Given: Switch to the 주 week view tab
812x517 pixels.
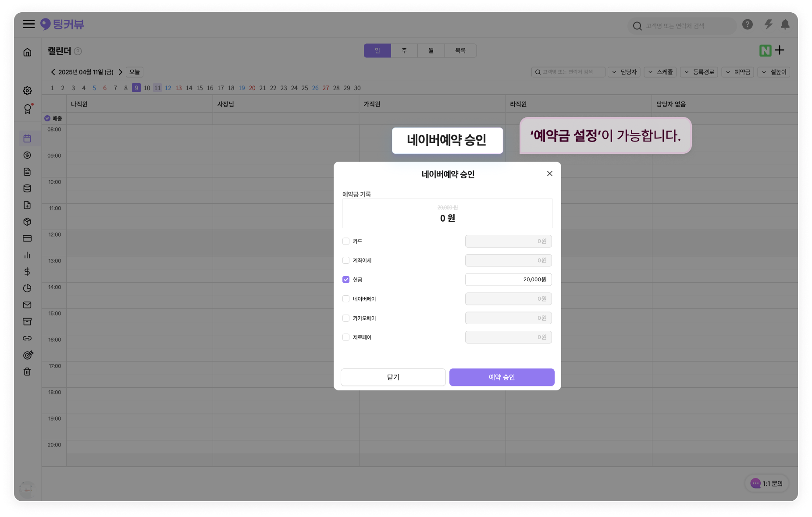Looking at the screenshot, I should (404, 51).
